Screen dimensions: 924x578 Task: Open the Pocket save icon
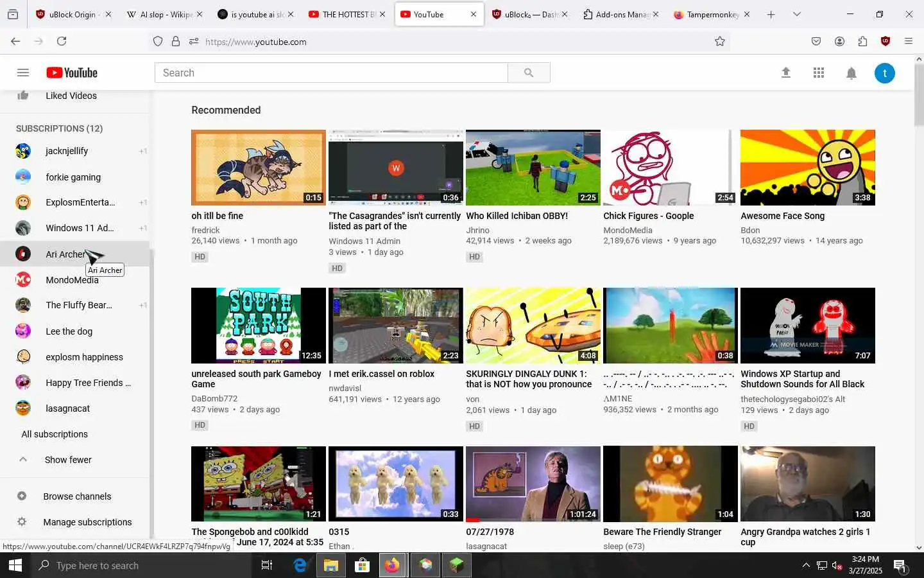(x=816, y=41)
